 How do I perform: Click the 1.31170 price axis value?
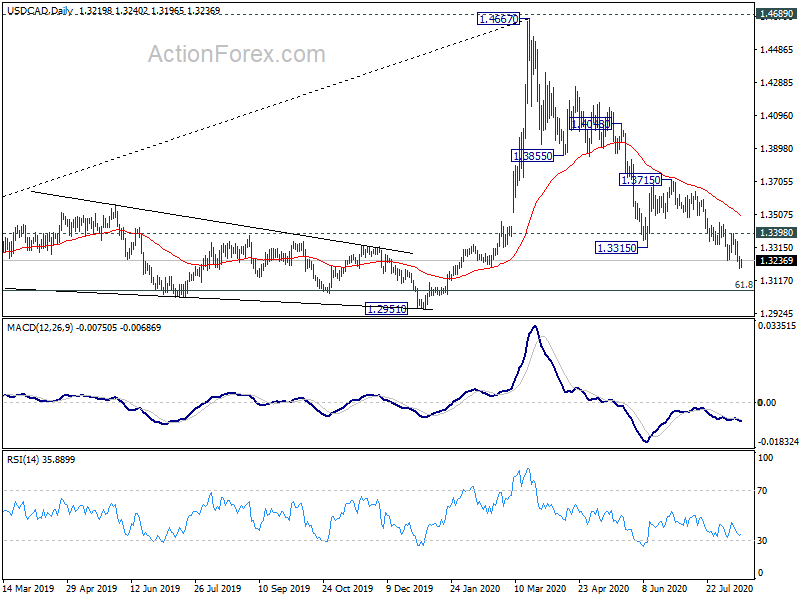[x=777, y=281]
